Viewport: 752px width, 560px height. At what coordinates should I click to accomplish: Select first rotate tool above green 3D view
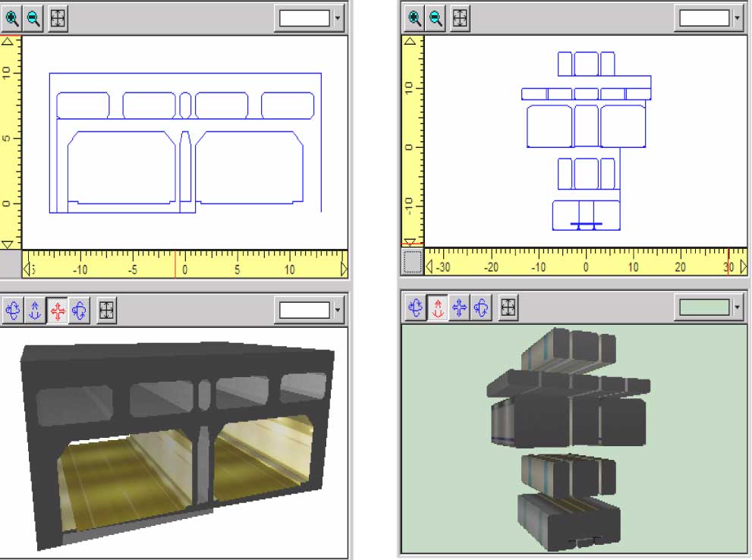[416, 307]
